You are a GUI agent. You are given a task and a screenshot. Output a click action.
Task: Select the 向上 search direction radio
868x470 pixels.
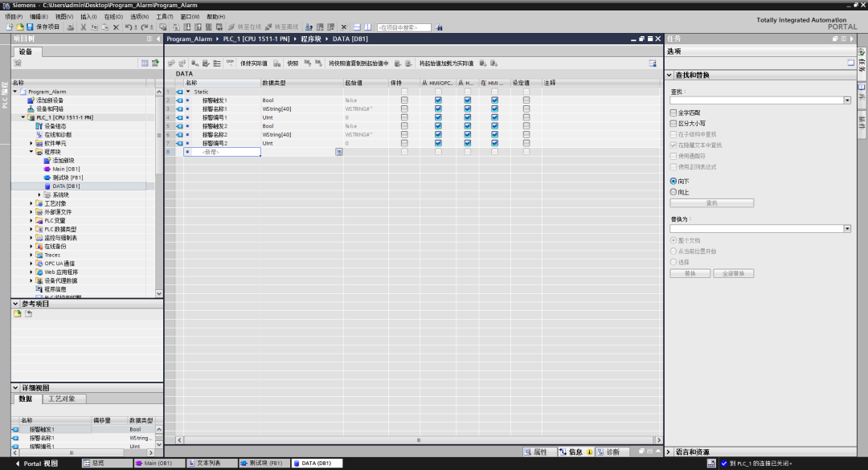pyautogui.click(x=674, y=192)
